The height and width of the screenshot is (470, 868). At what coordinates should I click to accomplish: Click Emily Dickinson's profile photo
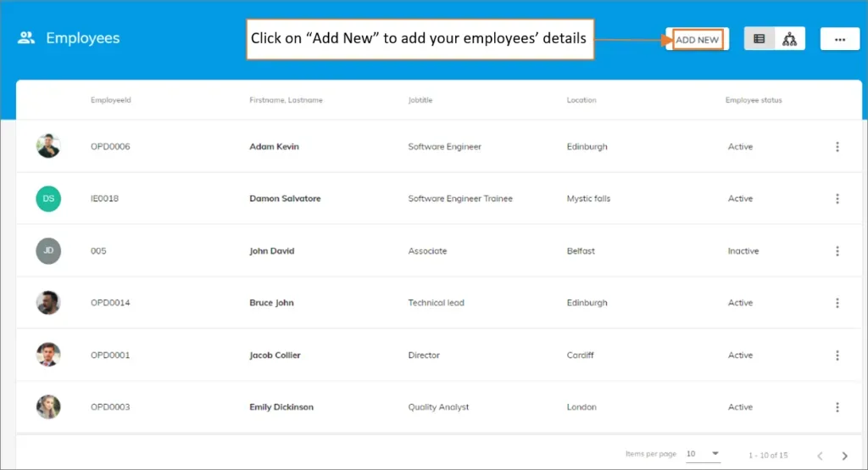tap(48, 407)
